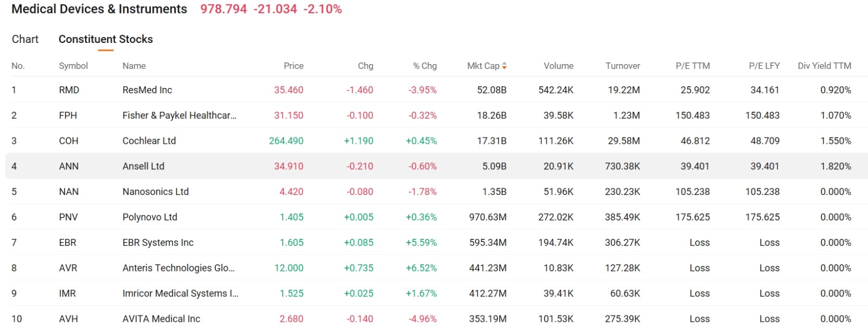Select the Constituent Stocks tab

click(x=105, y=39)
